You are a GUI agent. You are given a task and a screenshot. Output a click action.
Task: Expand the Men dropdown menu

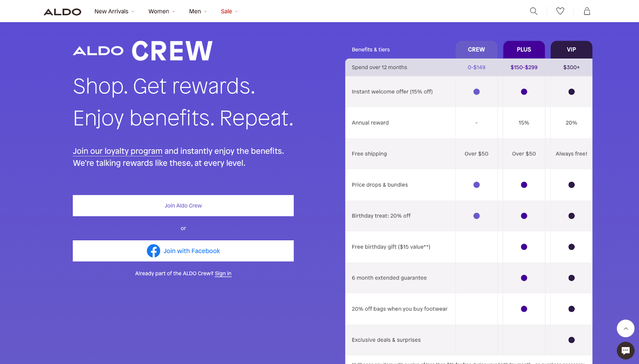pyautogui.click(x=198, y=11)
